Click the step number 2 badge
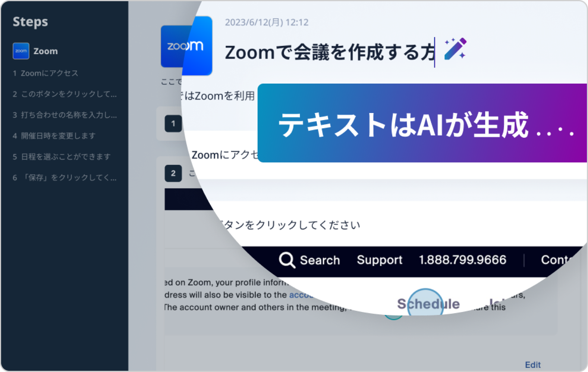The image size is (588, 372). pyautogui.click(x=173, y=173)
